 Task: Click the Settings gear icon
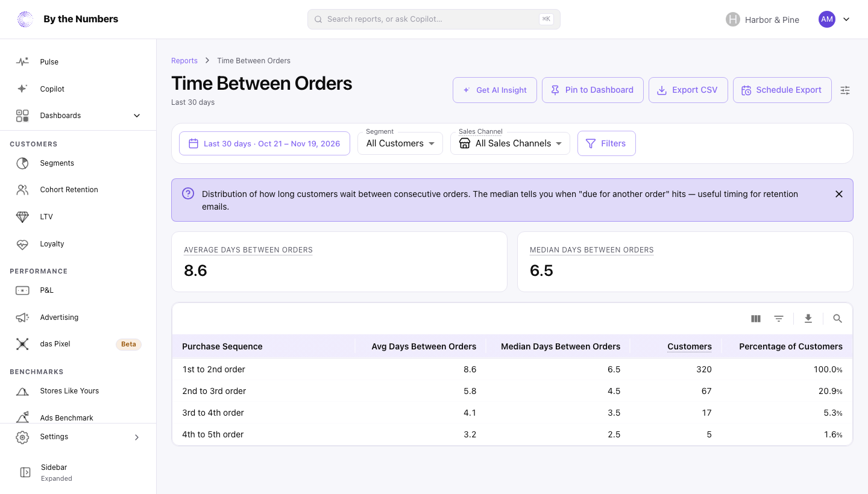coord(22,437)
